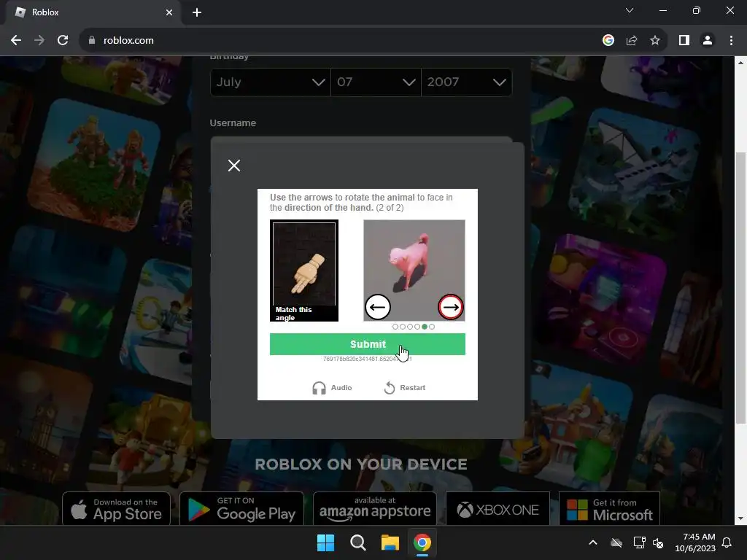
Task: Open the Chrome profile menu
Action: (708, 41)
